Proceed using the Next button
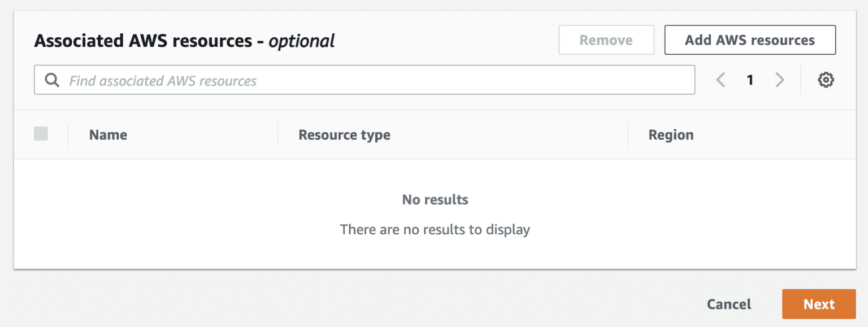Viewport: 868px width, 327px height. click(819, 304)
